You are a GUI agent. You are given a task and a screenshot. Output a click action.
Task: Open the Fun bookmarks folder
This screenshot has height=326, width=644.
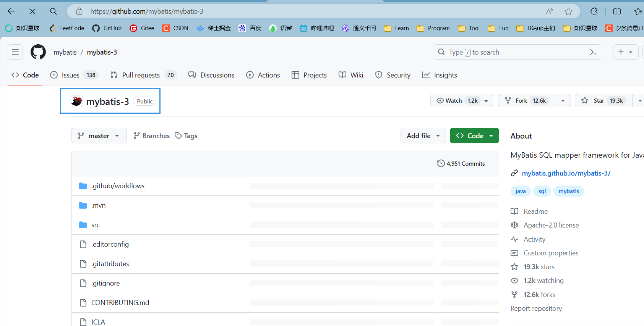[x=498, y=28]
